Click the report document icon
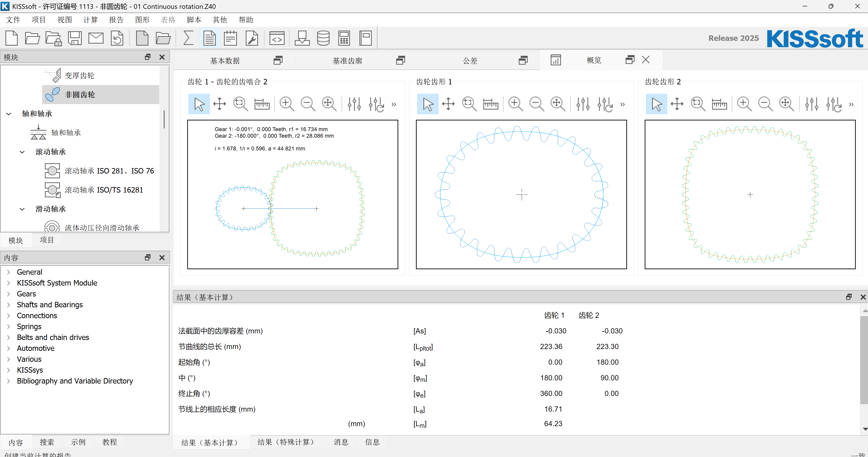 (210, 38)
